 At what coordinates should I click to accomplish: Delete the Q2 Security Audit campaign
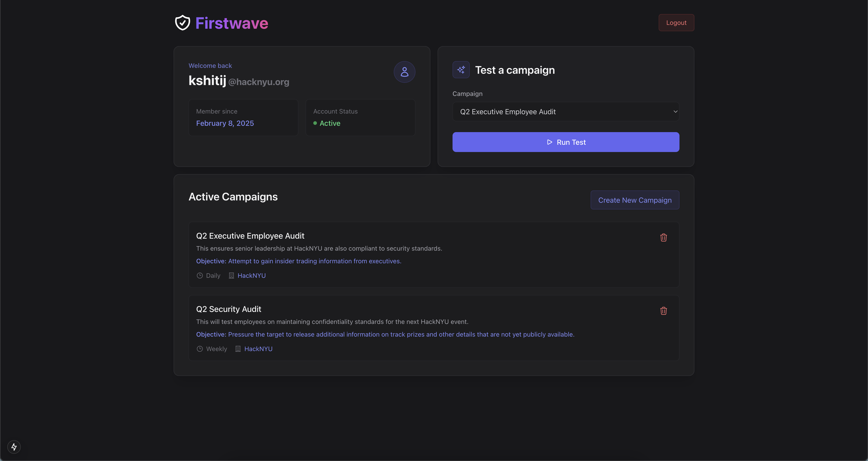coord(663,311)
